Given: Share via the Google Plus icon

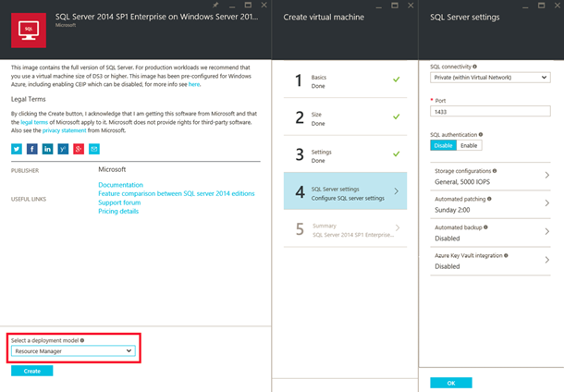Looking at the screenshot, I should [78, 148].
